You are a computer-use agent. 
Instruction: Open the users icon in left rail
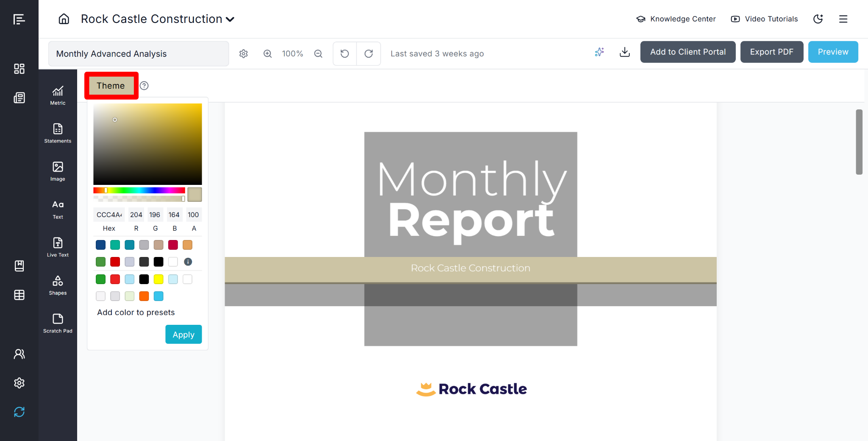[x=19, y=354]
